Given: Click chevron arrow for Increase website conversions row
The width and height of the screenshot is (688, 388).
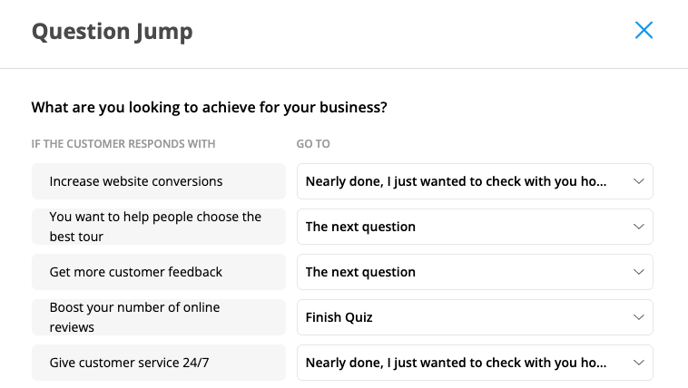Looking at the screenshot, I should tap(638, 181).
